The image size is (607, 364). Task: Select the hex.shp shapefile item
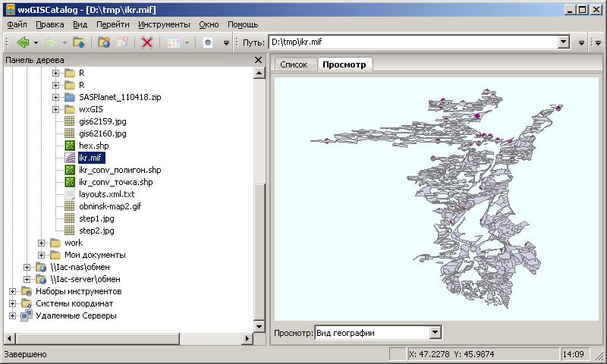(93, 146)
